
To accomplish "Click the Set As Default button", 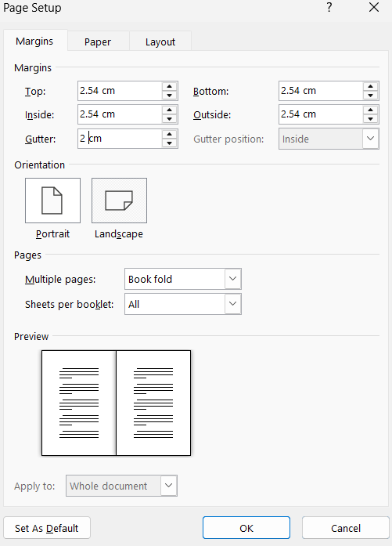I will coord(47,528).
